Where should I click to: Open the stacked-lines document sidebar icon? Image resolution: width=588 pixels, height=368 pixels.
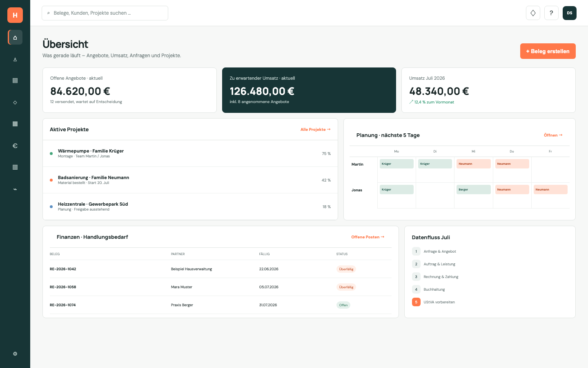(x=15, y=81)
